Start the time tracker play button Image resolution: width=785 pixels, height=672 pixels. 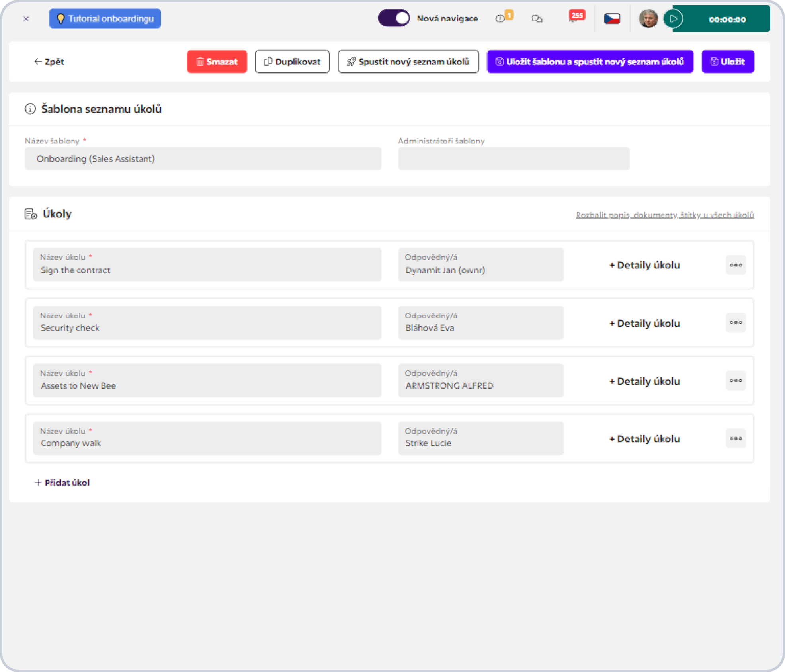[673, 19]
